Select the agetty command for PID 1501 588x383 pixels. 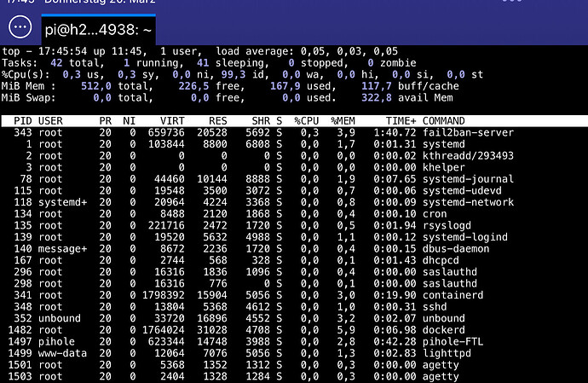(441, 365)
